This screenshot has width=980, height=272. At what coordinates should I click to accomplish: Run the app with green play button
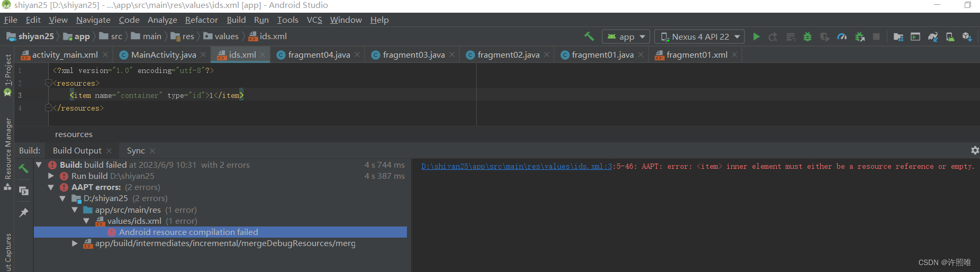(x=756, y=37)
